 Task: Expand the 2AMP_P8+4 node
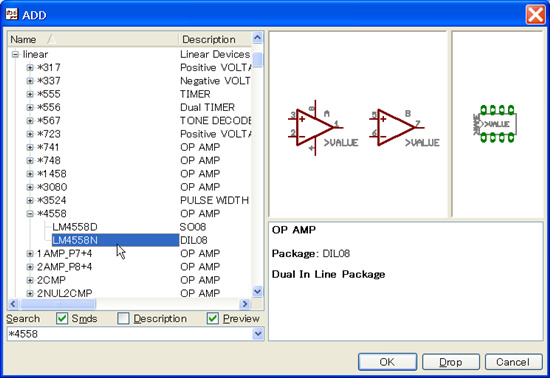[x=30, y=267]
